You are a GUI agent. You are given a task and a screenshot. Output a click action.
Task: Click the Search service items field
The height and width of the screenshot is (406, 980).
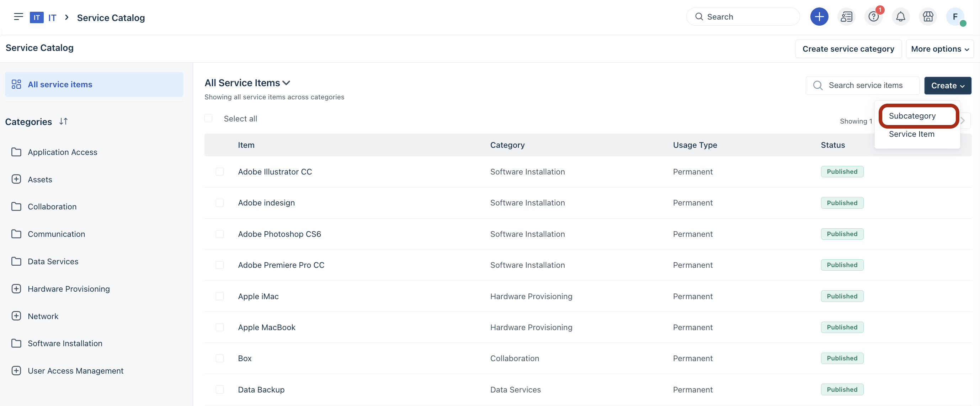[x=865, y=85]
